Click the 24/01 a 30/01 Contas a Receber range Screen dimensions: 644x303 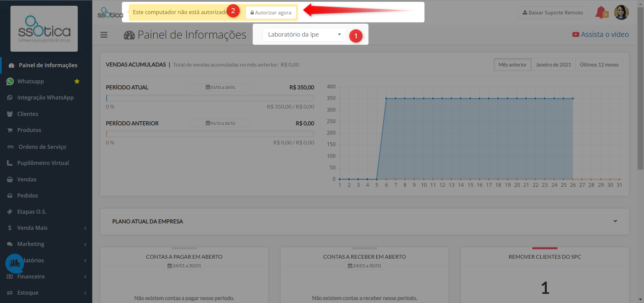click(365, 266)
